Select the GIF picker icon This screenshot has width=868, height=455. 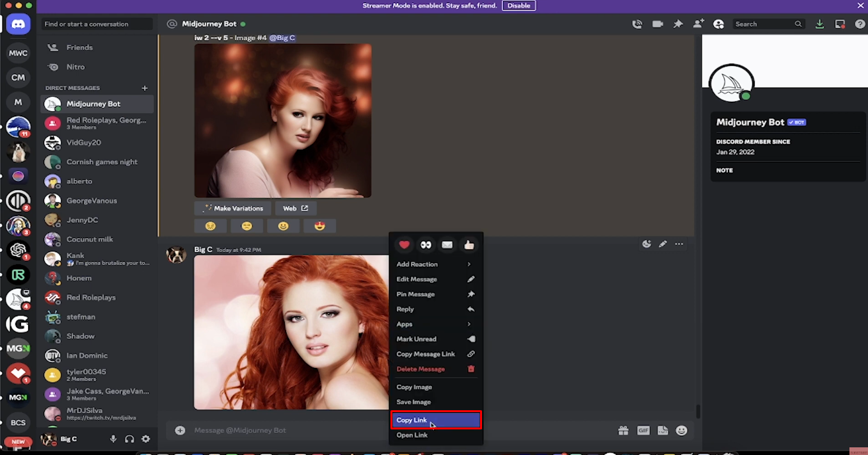(643, 430)
